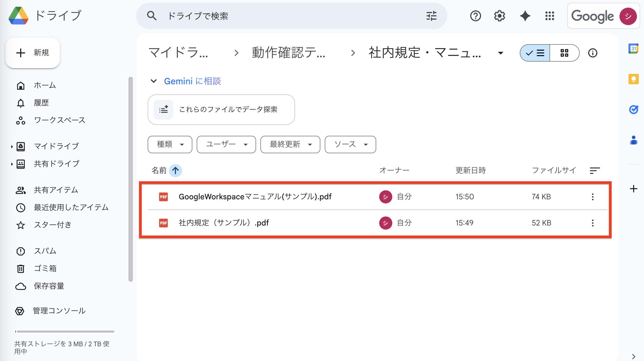Open the 種類 filter dropdown
This screenshot has width=644, height=361.
pos(170,145)
